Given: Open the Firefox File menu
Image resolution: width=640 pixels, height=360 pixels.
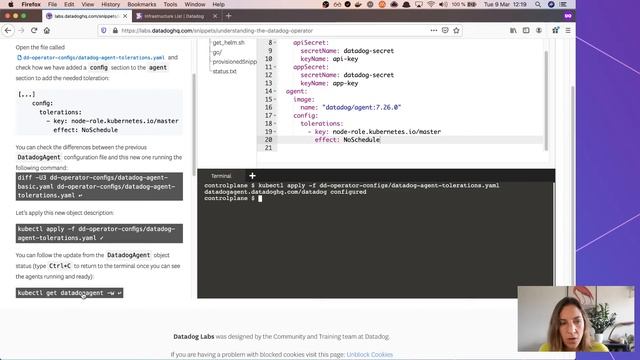Looking at the screenshot, I should (52, 4).
